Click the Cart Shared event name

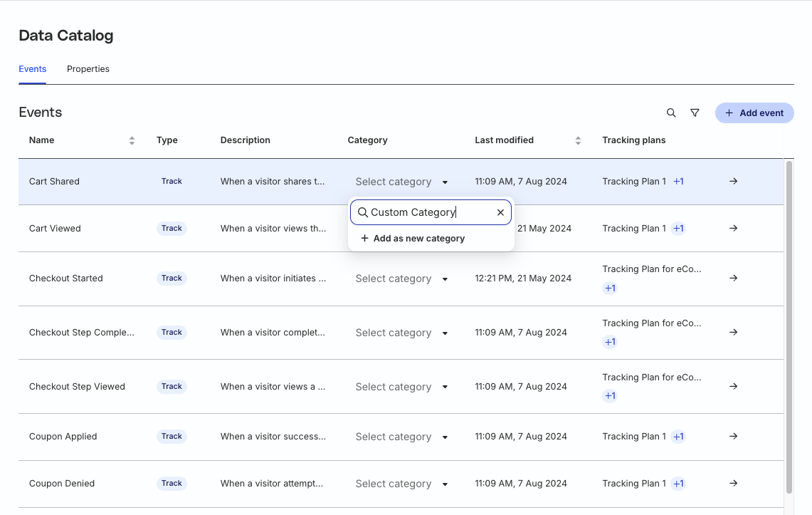tap(54, 182)
